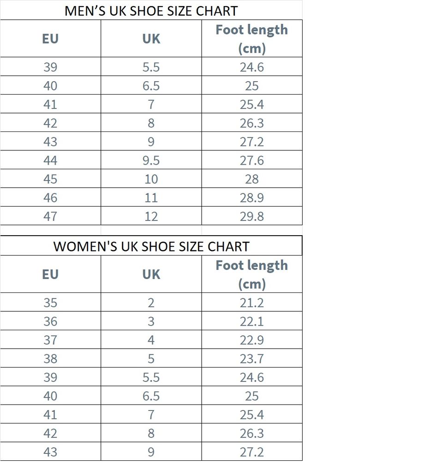Click the women's foot length 22.9 cell
Viewport: 448px width, 476px height.
point(252,339)
